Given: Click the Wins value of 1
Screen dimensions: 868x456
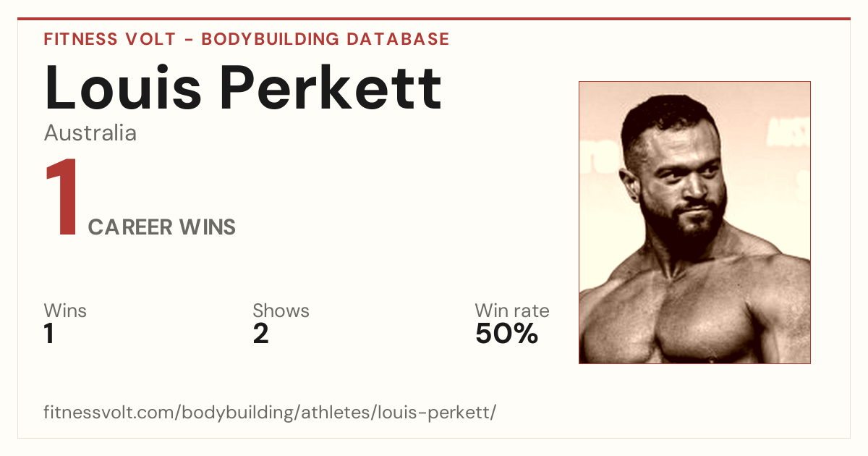Looking at the screenshot, I should 49,334.
